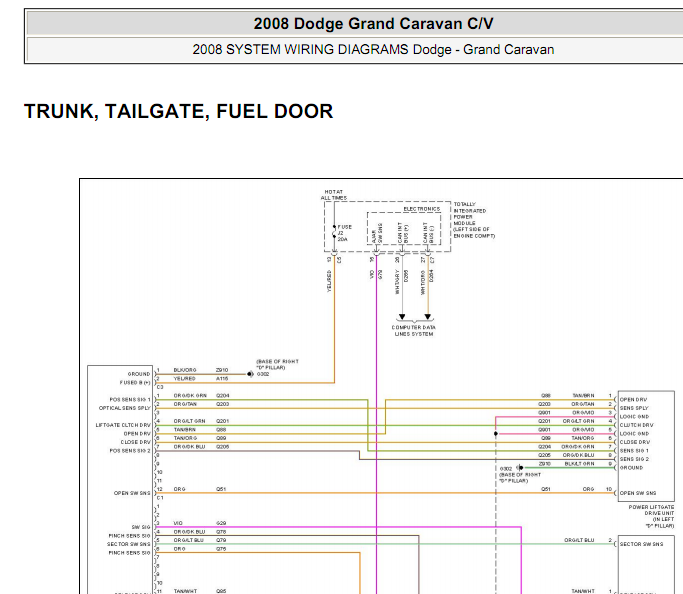Click the 'BLK/ORG' wire color label
683x594 pixels.
pos(185,370)
